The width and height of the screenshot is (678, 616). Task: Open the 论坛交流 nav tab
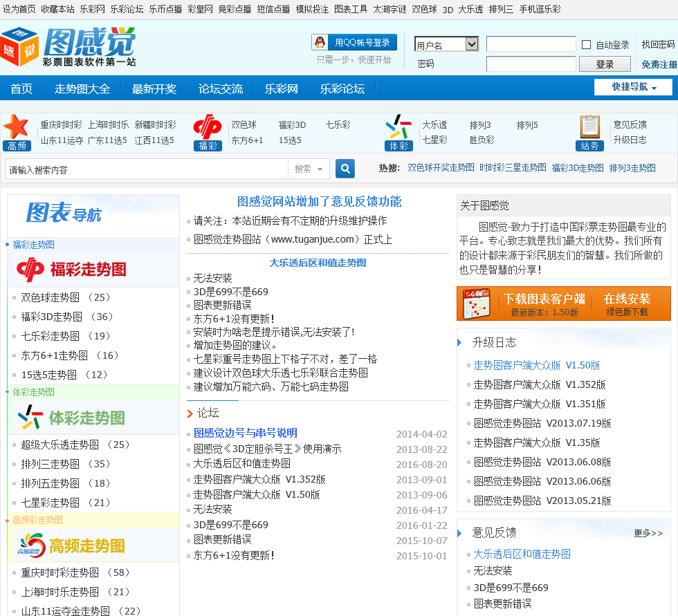click(x=221, y=89)
